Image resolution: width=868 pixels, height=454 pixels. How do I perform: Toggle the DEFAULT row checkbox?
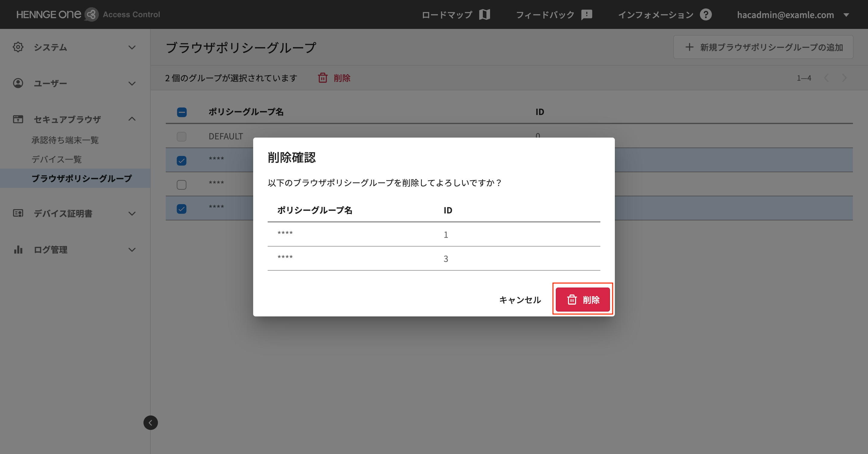(182, 136)
